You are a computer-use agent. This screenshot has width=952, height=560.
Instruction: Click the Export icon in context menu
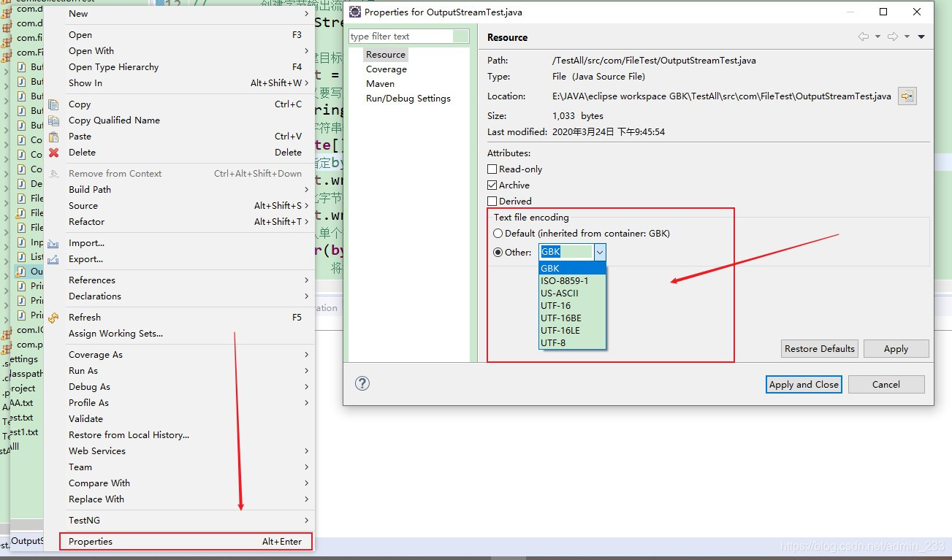(53, 259)
